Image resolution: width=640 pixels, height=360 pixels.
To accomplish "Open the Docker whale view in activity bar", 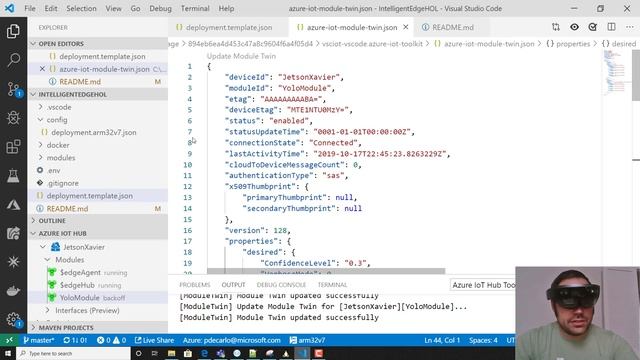I will 13,291.
